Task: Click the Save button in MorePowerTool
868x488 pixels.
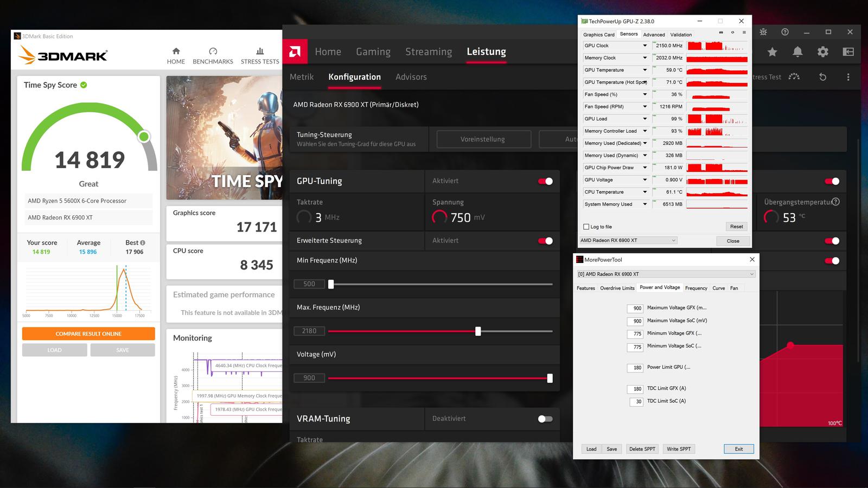Action: click(612, 449)
